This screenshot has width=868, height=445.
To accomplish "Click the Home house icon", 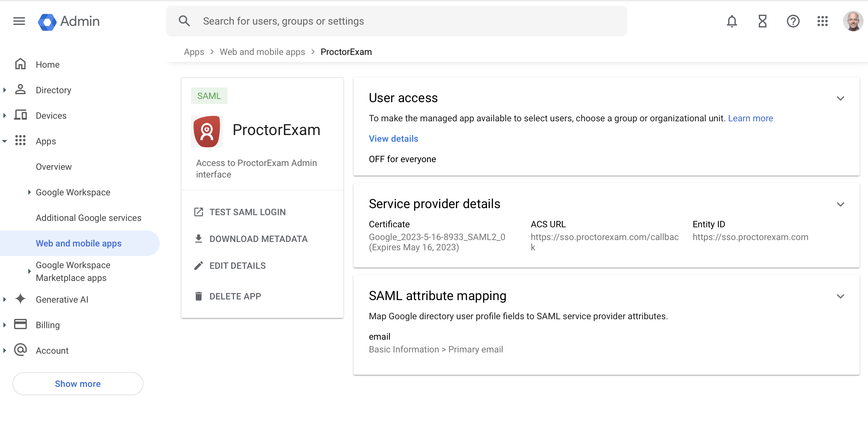I will tap(20, 64).
